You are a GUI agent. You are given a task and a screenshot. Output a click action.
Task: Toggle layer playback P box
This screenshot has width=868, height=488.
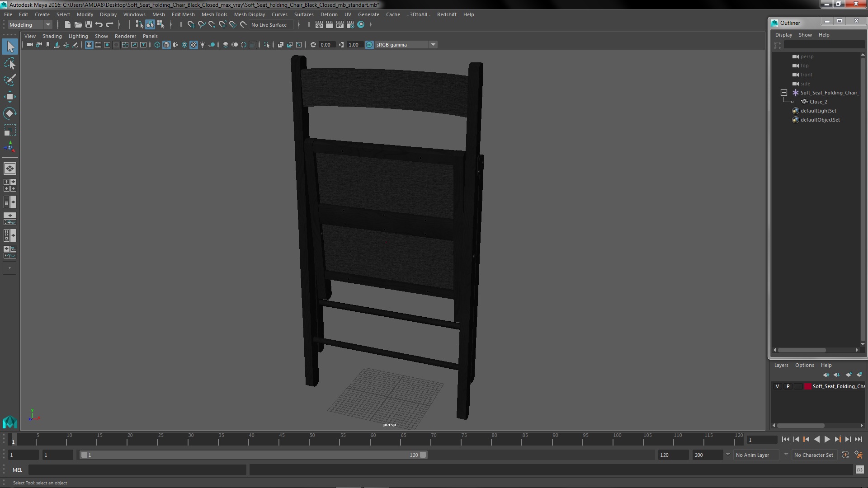point(788,386)
